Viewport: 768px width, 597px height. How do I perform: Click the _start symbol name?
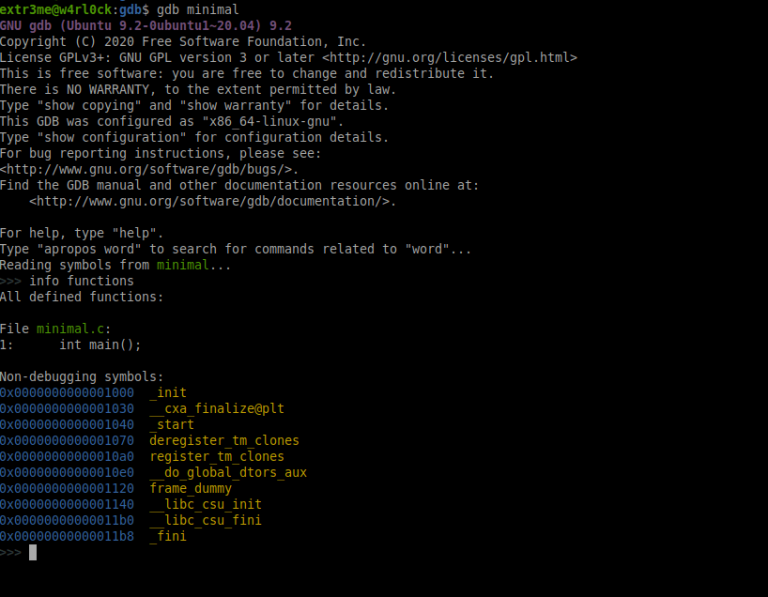click(x=171, y=425)
